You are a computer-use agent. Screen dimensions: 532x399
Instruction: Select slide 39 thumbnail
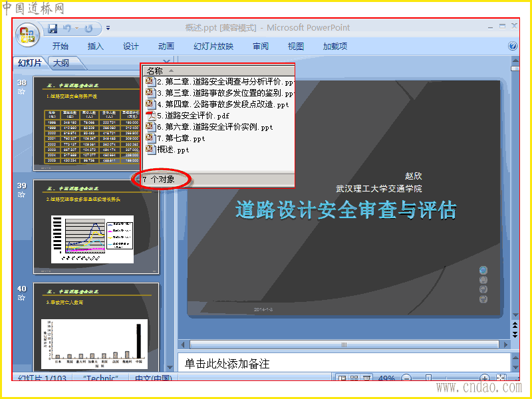pos(96,227)
